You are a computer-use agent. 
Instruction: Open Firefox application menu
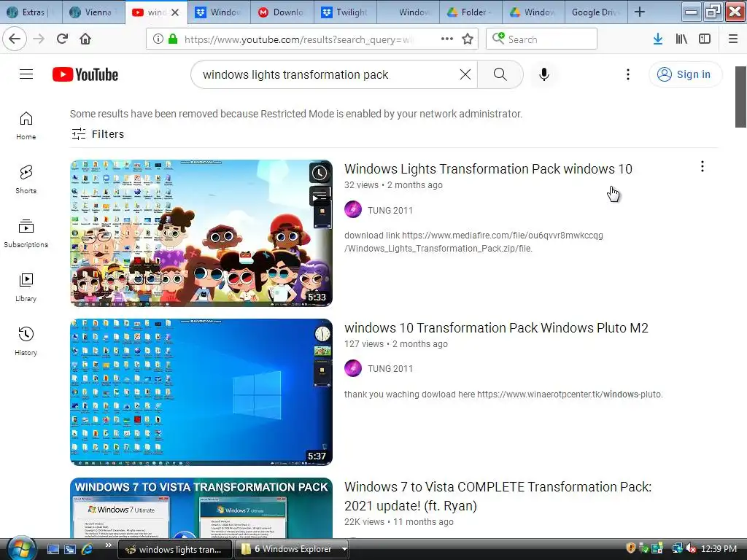(733, 39)
